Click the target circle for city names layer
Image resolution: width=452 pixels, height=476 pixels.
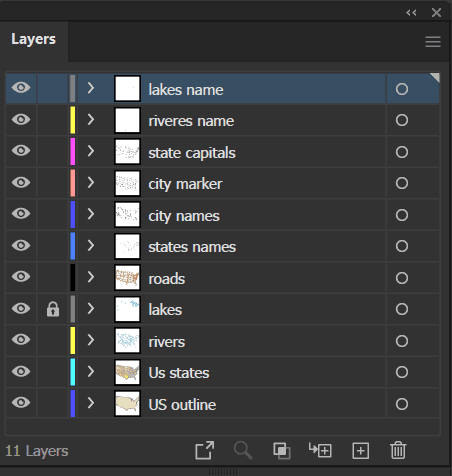402,215
